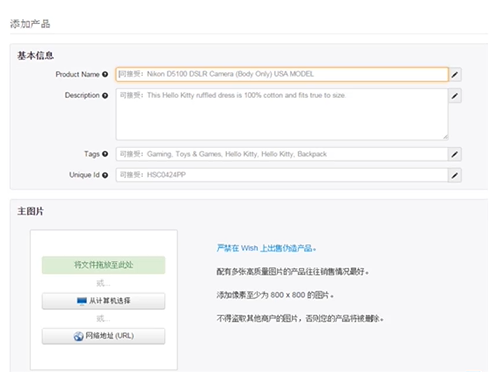Click the 添加产品 page heading
This screenshot has width=490, height=372.
coord(30,24)
